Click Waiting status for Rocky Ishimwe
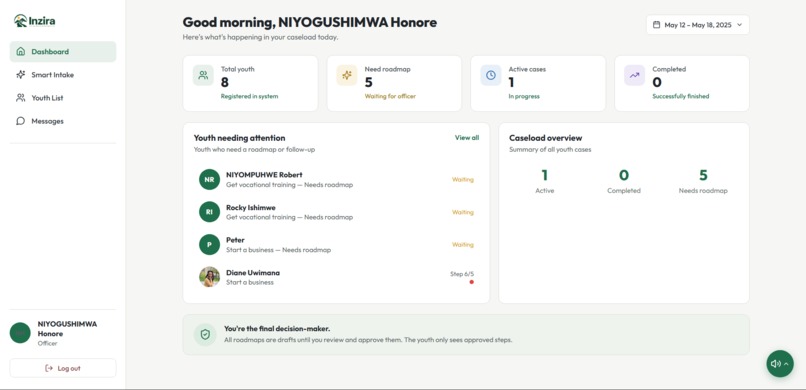The height and width of the screenshot is (390, 806). [463, 212]
